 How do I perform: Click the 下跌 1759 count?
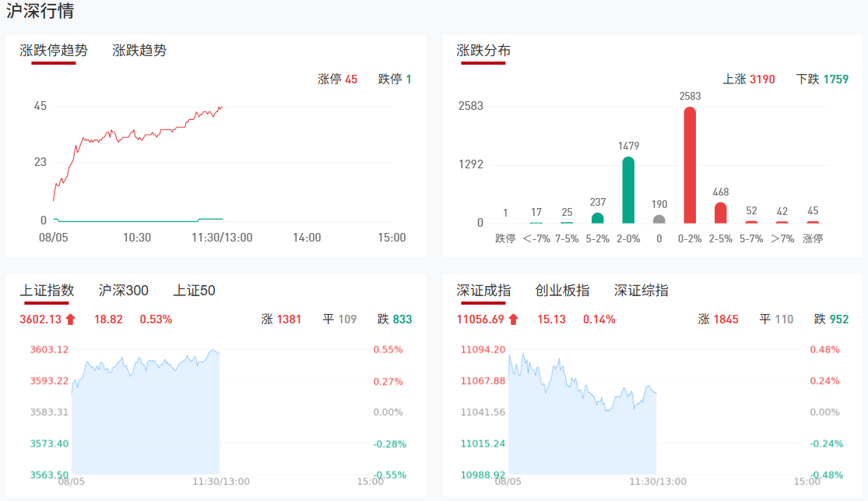click(x=822, y=79)
